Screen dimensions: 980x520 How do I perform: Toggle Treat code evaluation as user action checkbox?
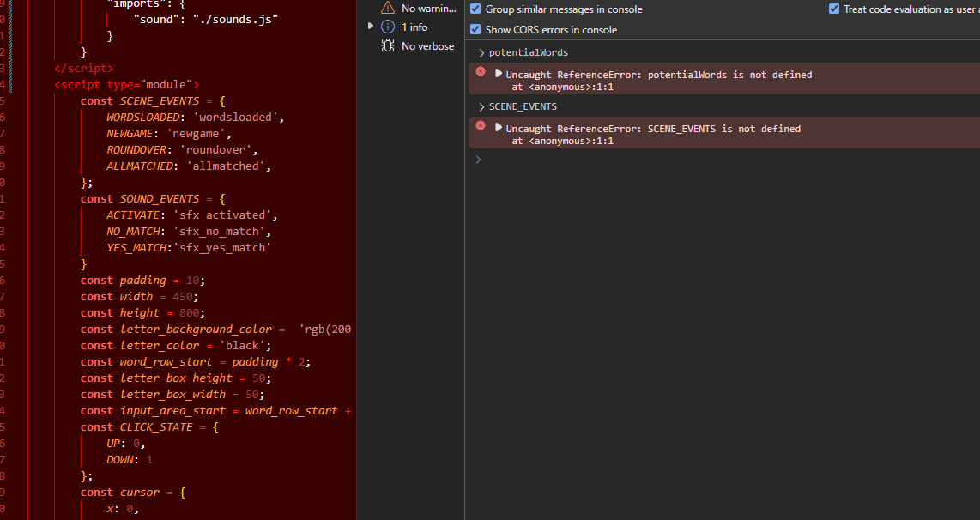(x=834, y=9)
